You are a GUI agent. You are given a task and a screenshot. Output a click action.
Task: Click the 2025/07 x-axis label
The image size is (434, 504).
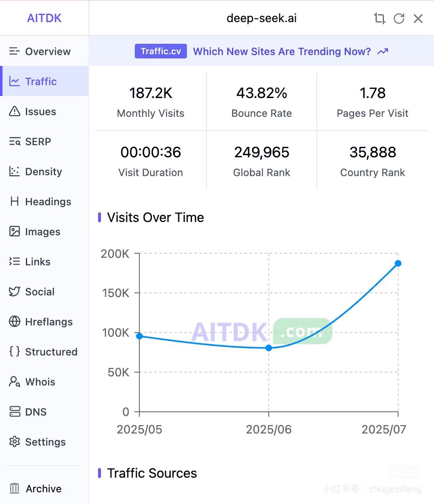(x=384, y=430)
